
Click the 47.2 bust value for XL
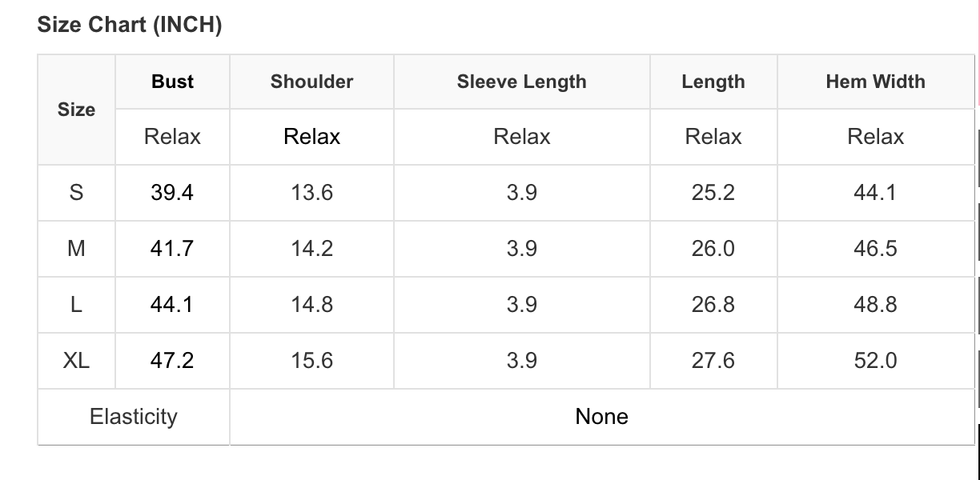[172, 361]
